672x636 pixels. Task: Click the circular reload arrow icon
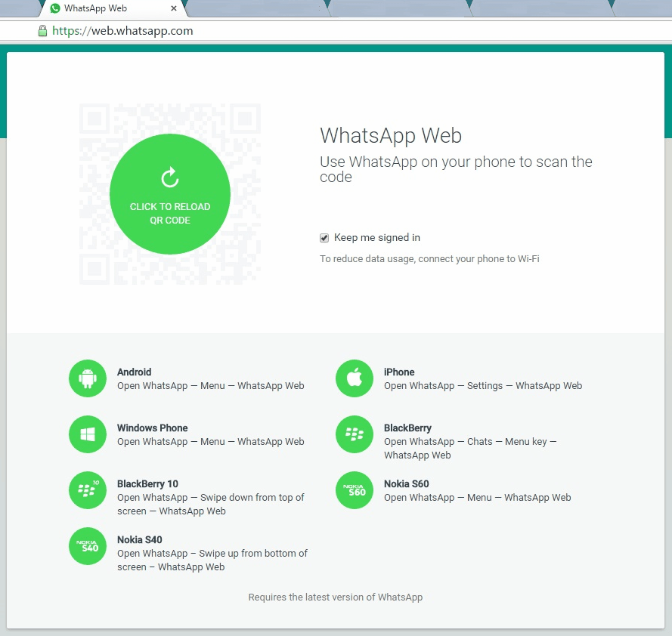coord(170,178)
